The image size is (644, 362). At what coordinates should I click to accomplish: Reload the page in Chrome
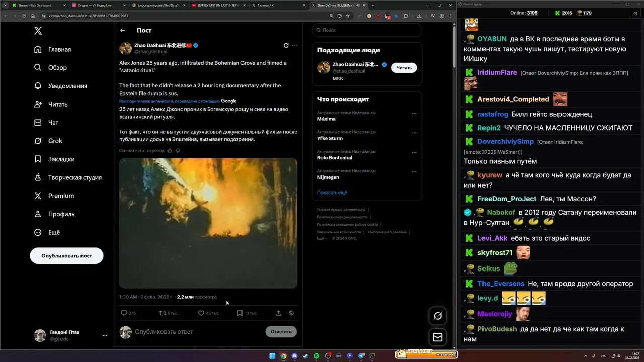pos(24,16)
